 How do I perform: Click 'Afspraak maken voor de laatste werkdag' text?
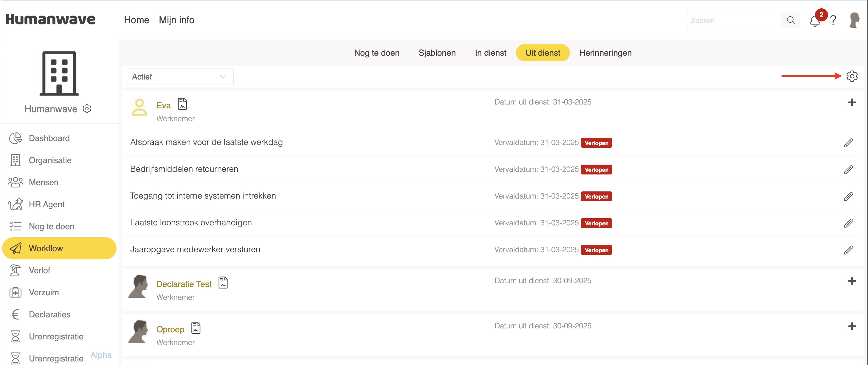206,142
